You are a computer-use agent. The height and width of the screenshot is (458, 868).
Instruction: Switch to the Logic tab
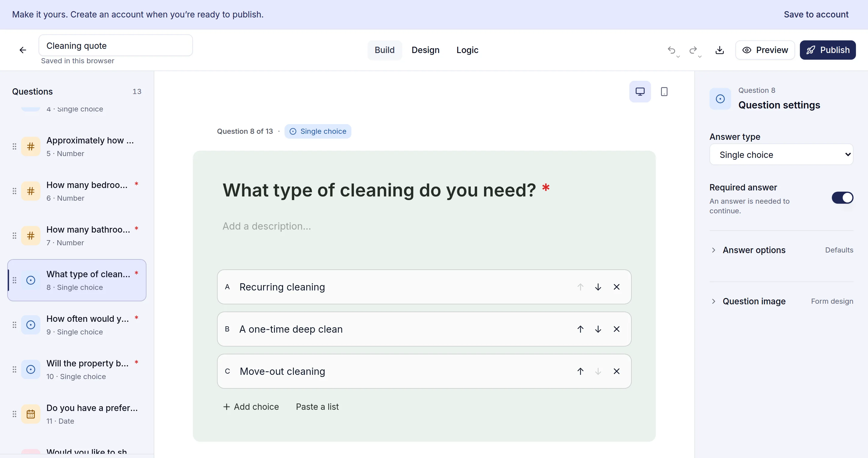click(x=467, y=50)
